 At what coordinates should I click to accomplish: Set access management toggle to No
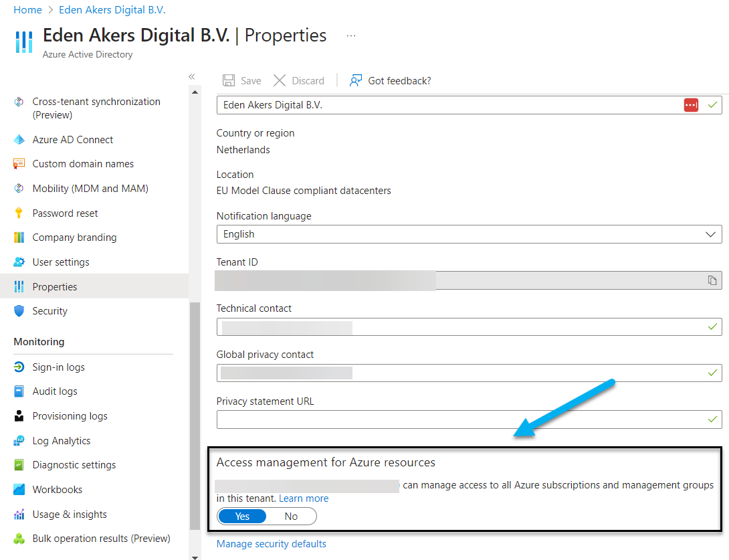[x=291, y=517]
